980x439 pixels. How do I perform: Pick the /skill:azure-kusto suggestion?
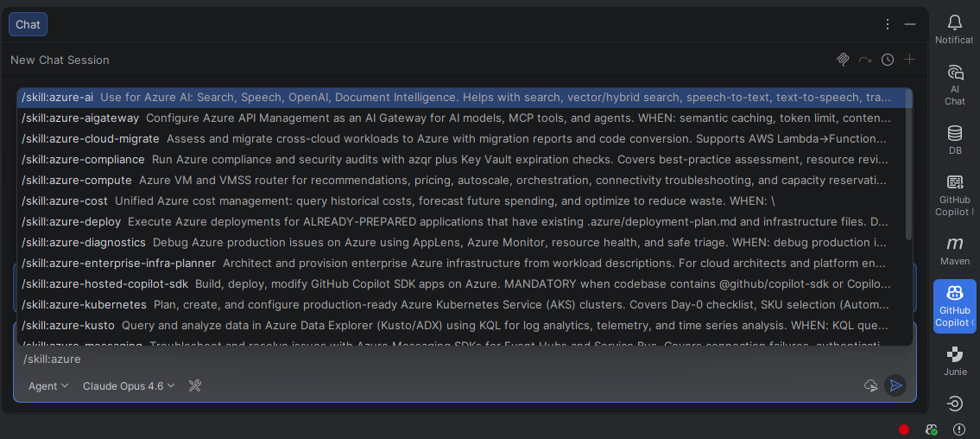[x=460, y=325]
